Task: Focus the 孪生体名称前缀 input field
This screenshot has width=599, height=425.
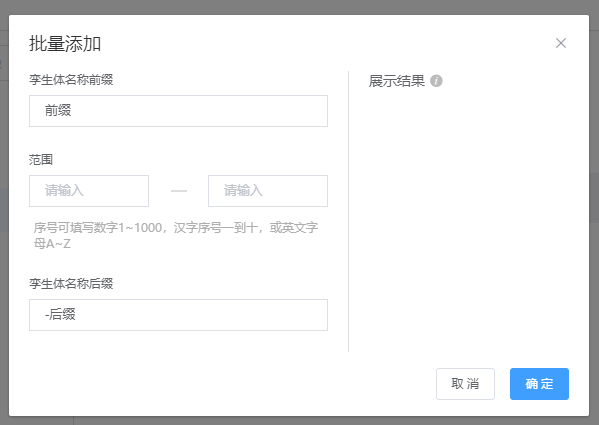Action: 178,111
